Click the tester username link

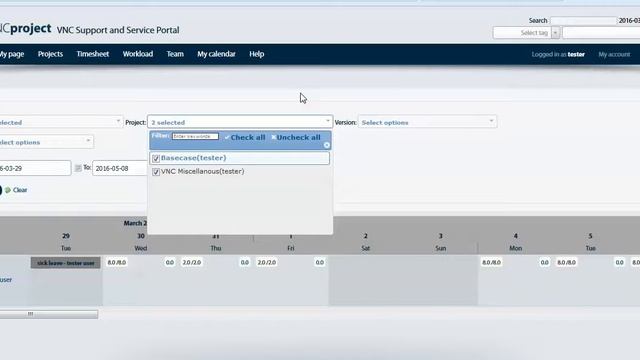pyautogui.click(x=576, y=54)
